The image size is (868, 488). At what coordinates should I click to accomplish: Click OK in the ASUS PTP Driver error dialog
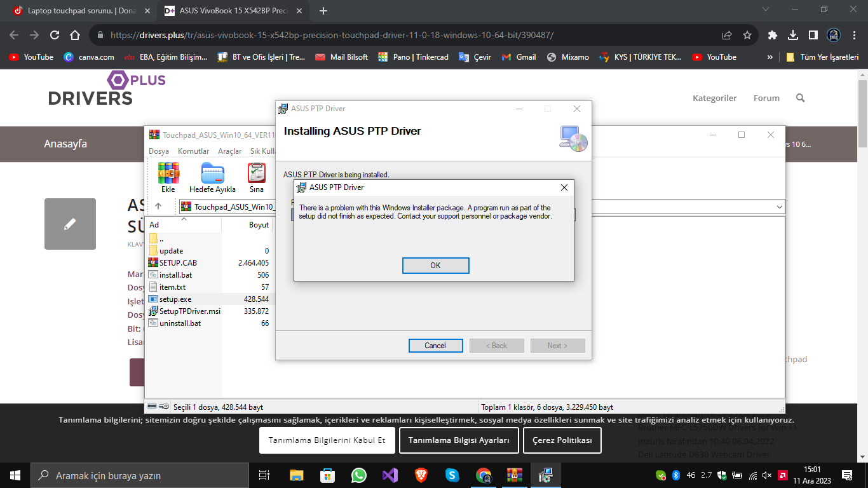(x=435, y=266)
